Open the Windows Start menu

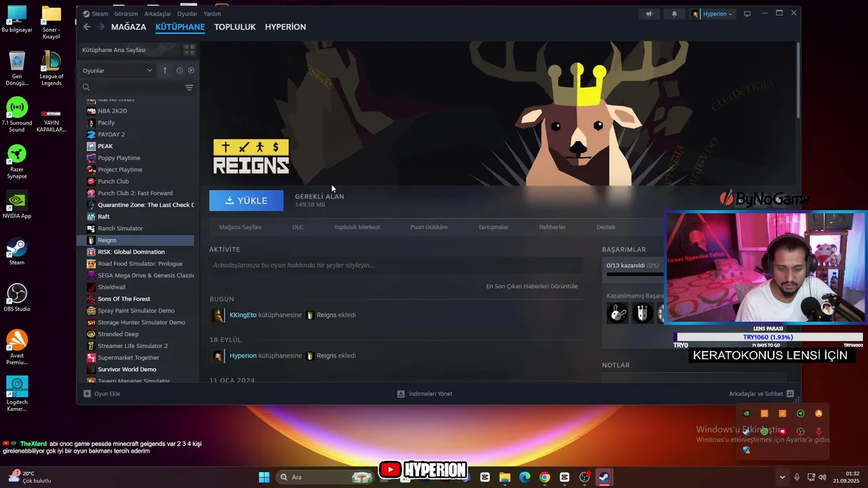[x=264, y=477]
